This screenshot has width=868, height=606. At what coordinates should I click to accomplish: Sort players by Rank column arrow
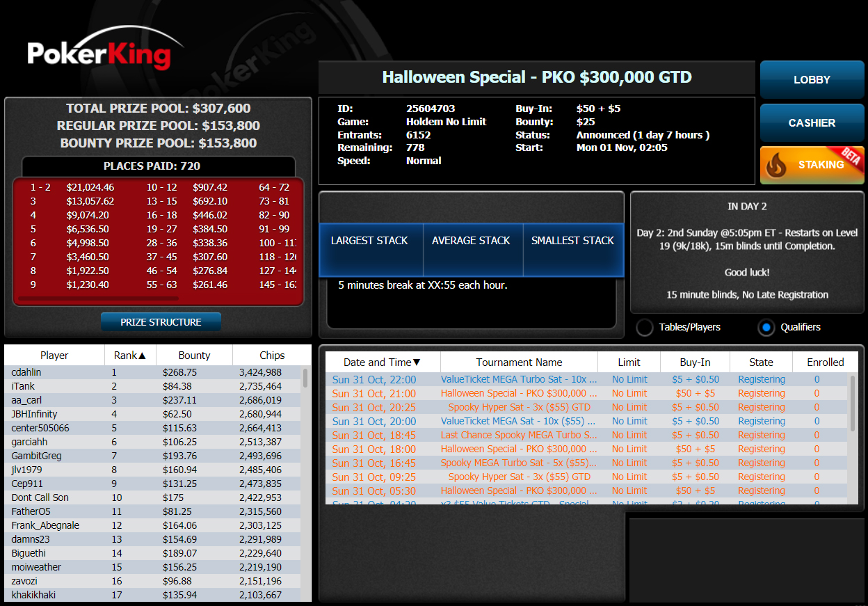(x=142, y=356)
